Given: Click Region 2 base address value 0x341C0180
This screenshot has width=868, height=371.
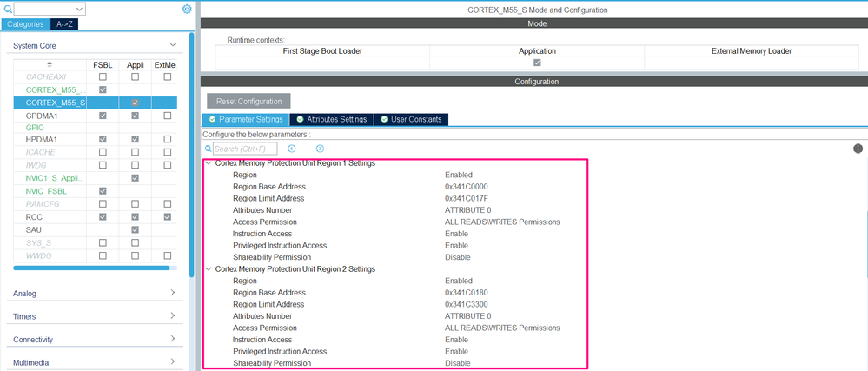Looking at the screenshot, I should click(467, 293).
